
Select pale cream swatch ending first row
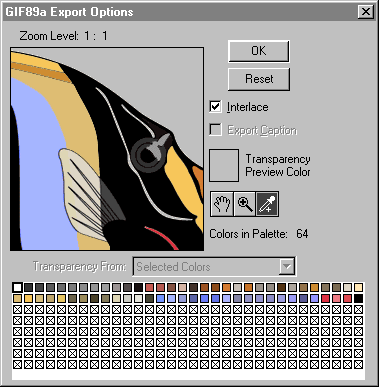pyautogui.click(x=358, y=287)
